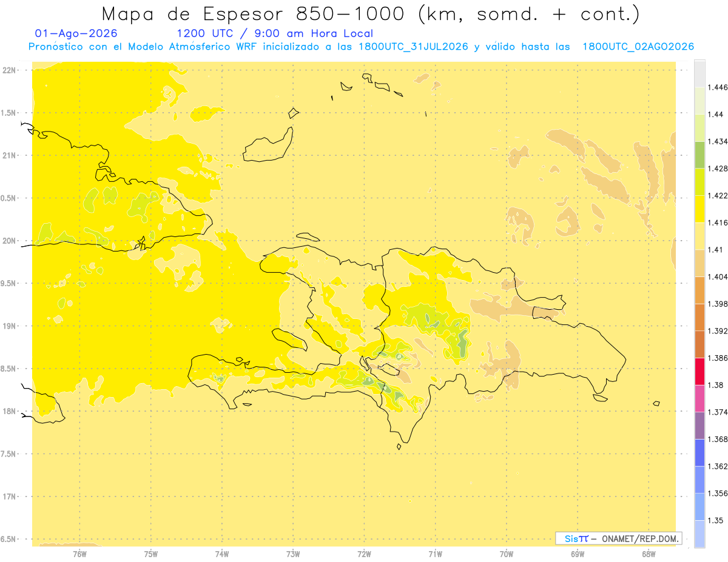Click the legend value '1.428'
The image size is (728, 562).
click(718, 169)
